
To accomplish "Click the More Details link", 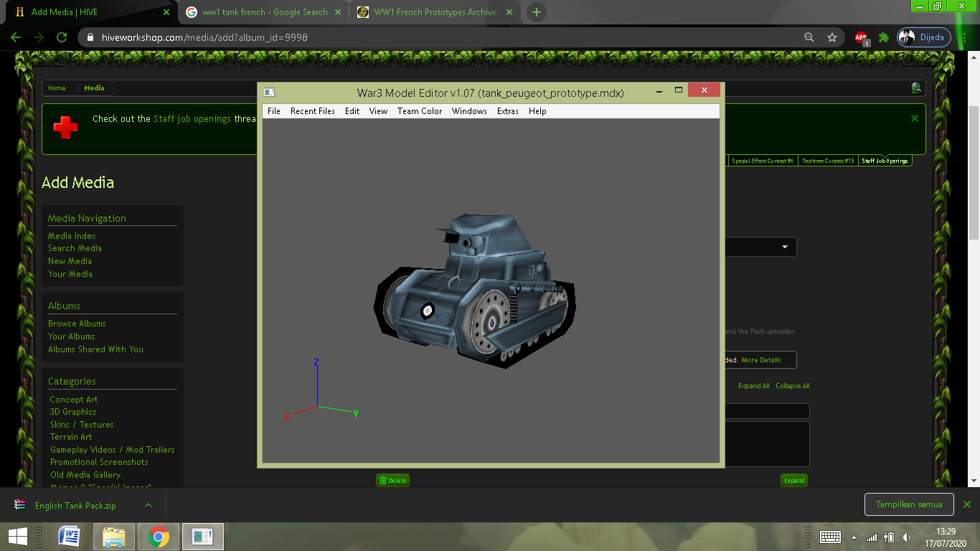I will coord(760,360).
